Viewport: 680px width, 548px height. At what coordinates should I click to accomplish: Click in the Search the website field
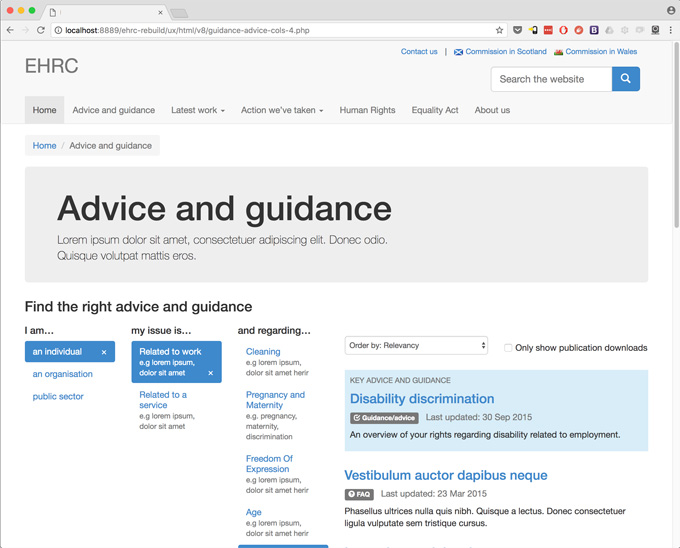click(x=551, y=79)
